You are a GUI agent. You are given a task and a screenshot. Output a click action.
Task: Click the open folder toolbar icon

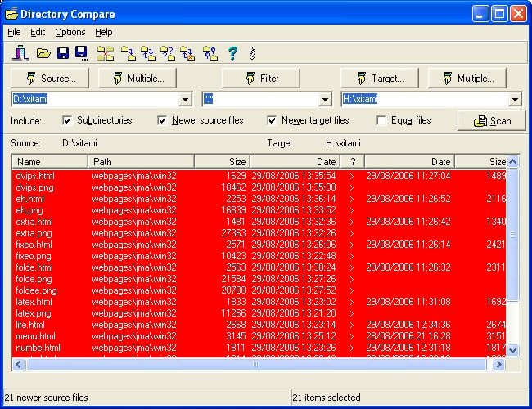click(43, 53)
